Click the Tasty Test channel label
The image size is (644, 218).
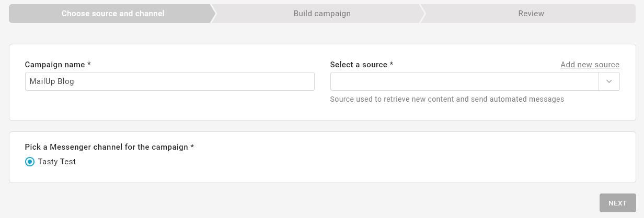(x=57, y=162)
